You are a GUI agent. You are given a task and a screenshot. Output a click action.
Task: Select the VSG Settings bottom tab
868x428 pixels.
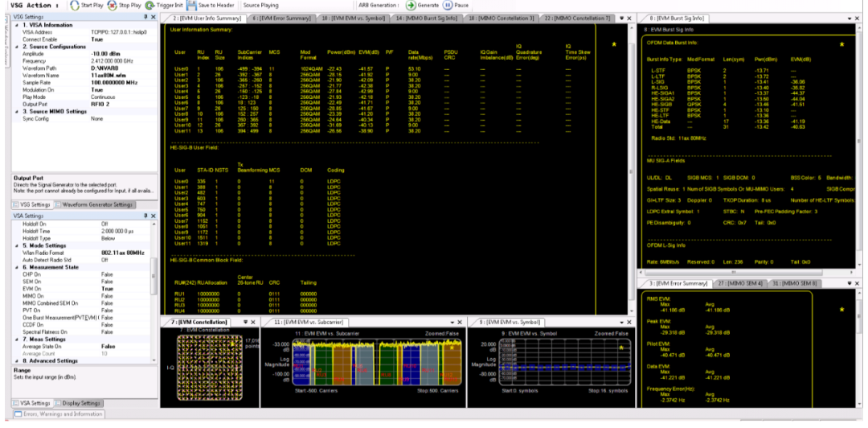(x=32, y=204)
